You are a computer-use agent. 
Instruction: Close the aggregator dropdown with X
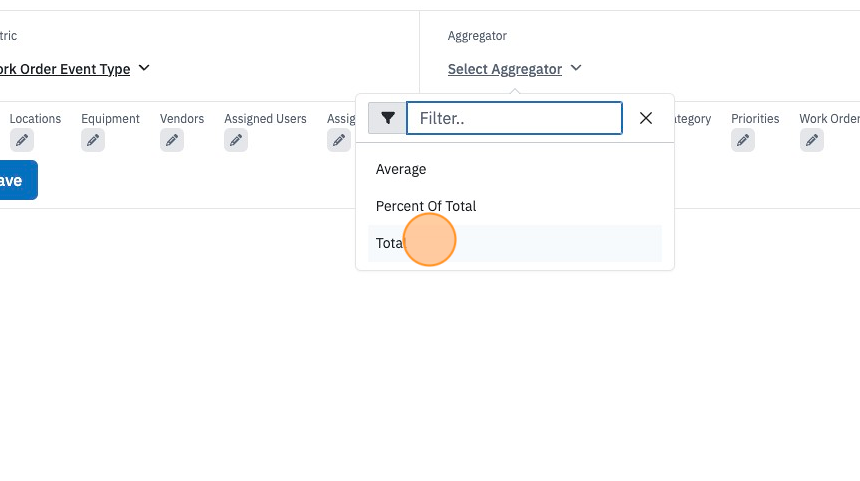646,118
